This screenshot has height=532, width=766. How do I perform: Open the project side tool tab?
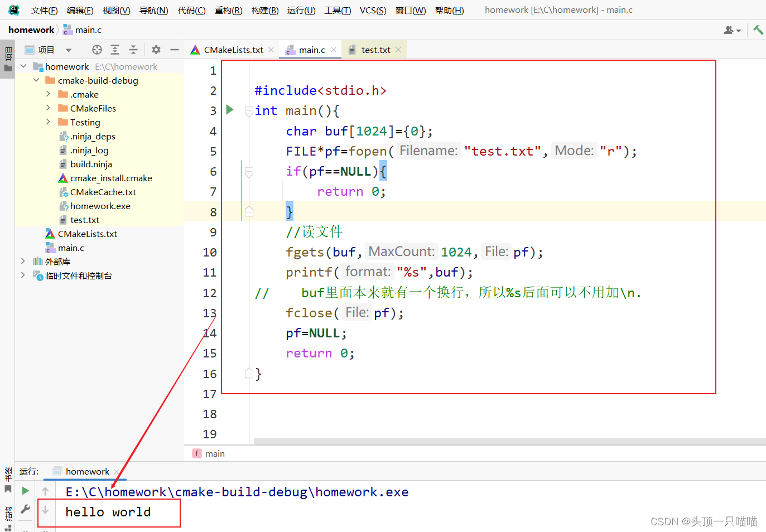click(x=8, y=60)
